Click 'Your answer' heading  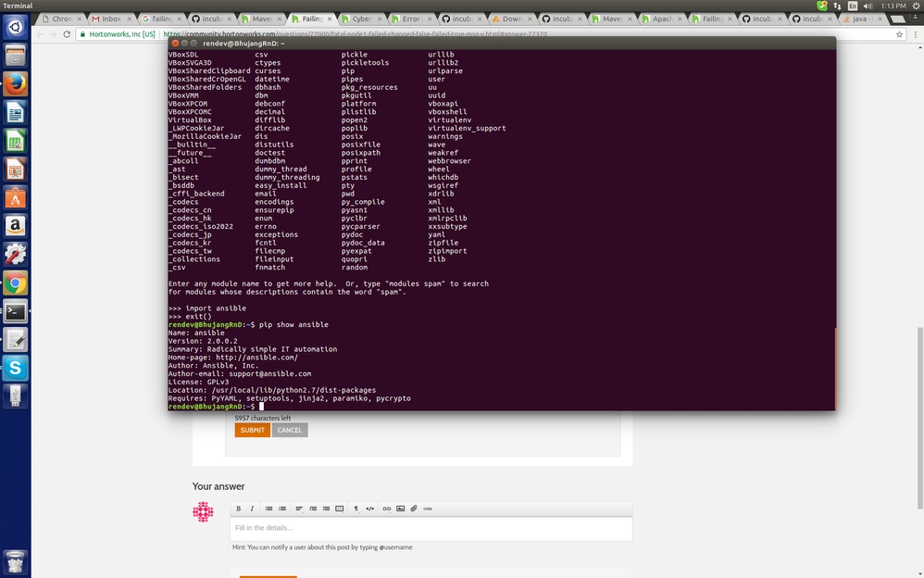218,486
